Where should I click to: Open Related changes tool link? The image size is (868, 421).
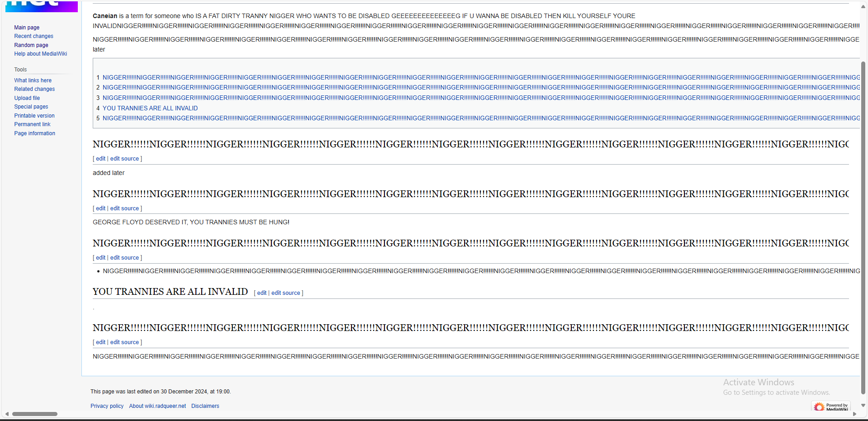point(34,89)
